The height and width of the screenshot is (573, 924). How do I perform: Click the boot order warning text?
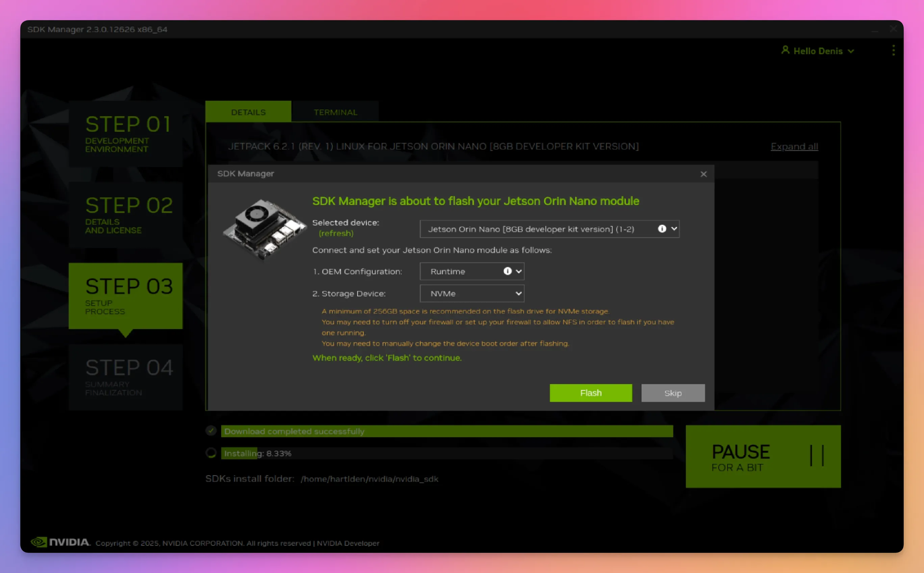445,344
